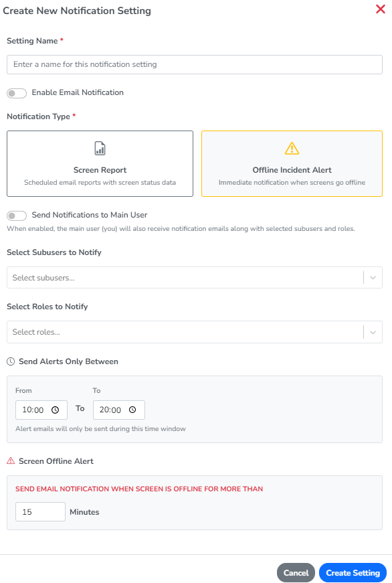
Task: Click the From time field showing 10:00
Action: pos(41,410)
